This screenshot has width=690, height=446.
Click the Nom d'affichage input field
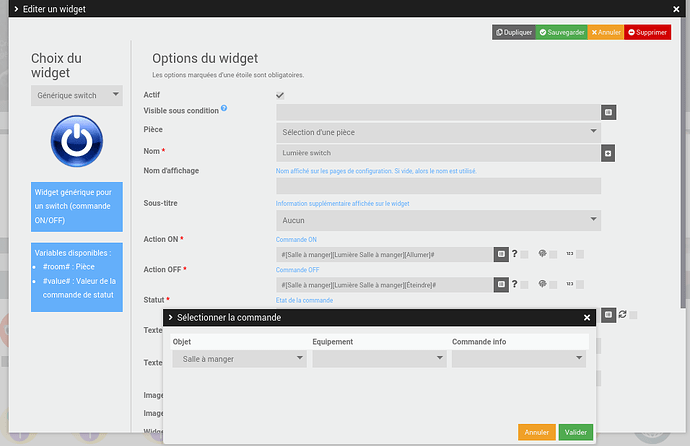tap(438, 186)
